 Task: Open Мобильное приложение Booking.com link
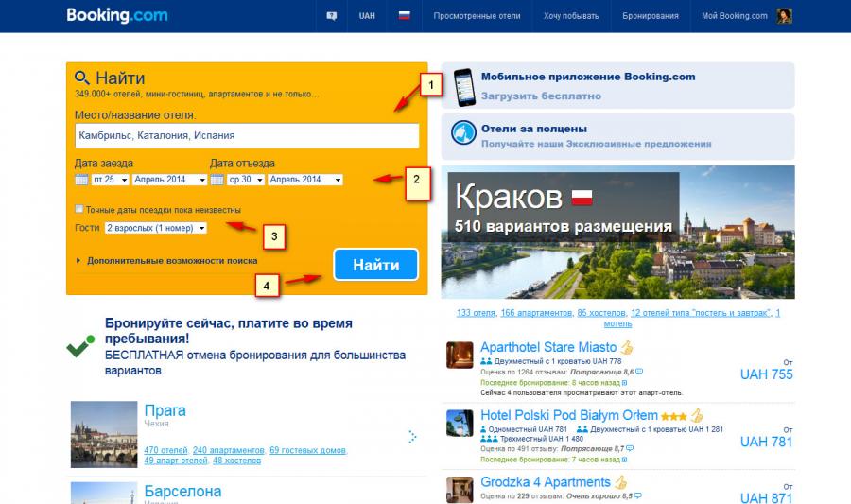(588, 77)
